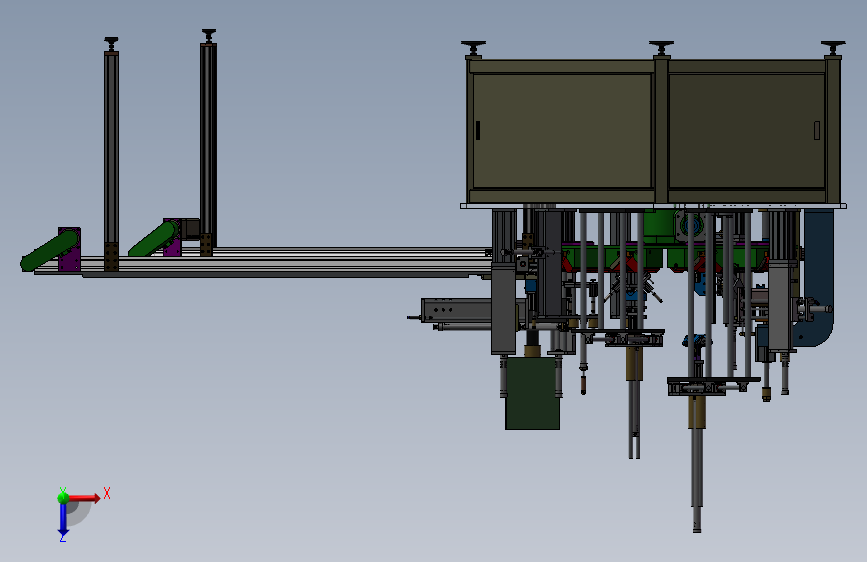Select the dark blue curved duct beside the cabinet
This screenshot has height=562, width=867.
tap(817, 277)
